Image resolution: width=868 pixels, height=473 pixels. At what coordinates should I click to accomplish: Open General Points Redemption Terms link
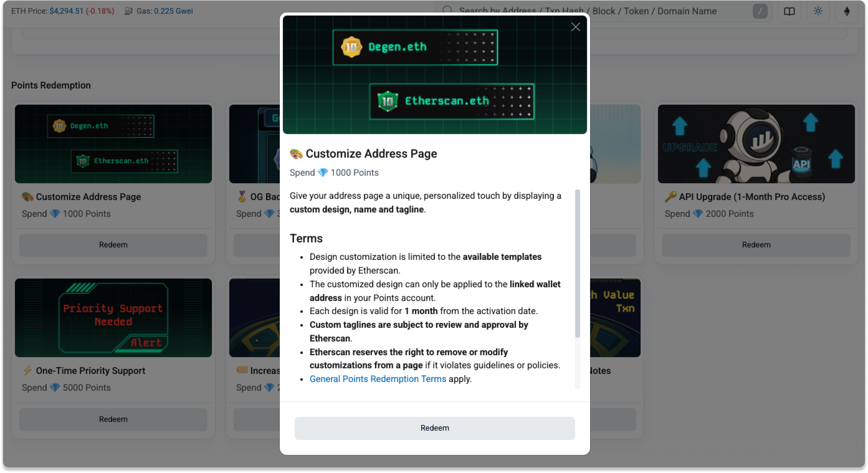coord(377,379)
